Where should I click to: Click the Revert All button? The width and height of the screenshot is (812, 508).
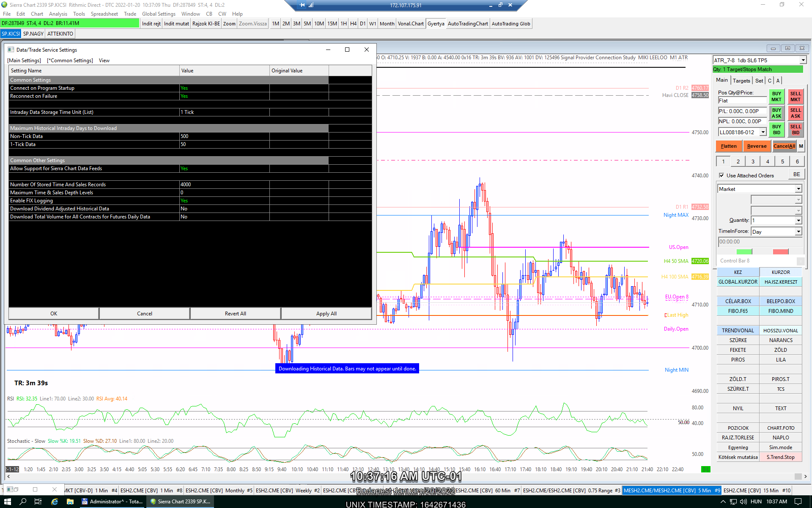235,314
